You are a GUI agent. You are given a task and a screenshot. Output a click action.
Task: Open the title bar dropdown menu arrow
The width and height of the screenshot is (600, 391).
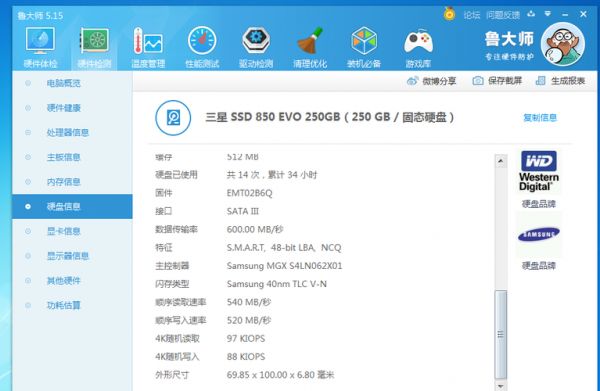[x=548, y=14]
